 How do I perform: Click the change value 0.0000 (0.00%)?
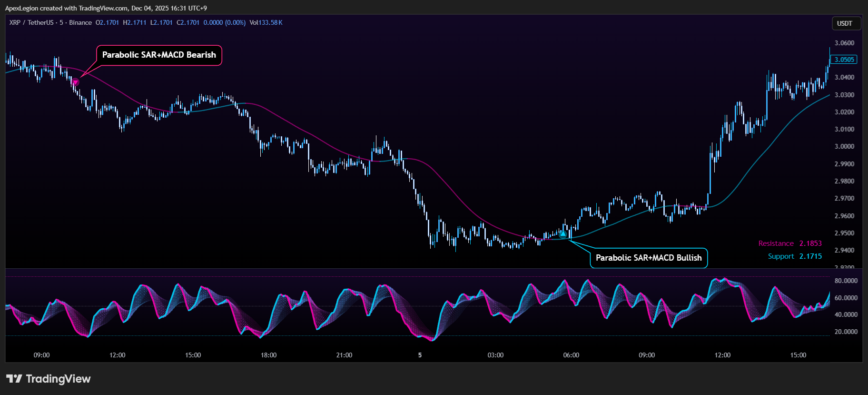point(225,22)
